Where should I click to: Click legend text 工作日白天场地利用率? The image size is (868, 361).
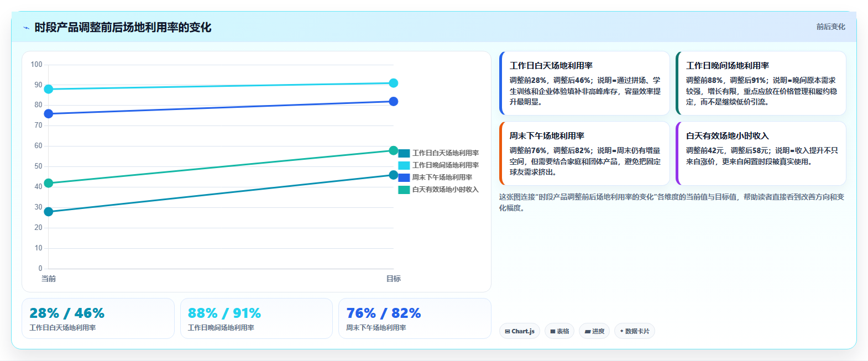(x=446, y=153)
